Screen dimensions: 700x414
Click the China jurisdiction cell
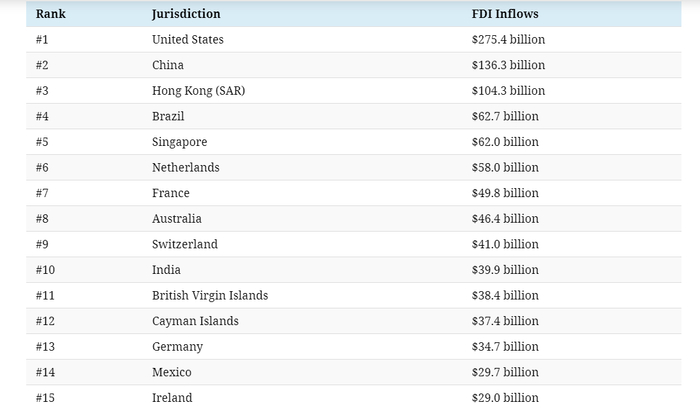point(168,65)
